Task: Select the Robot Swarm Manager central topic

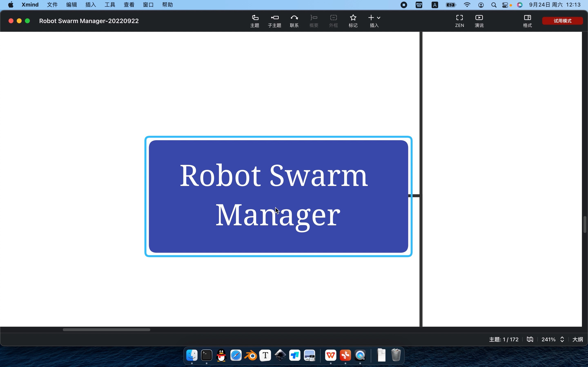Action: (x=278, y=196)
